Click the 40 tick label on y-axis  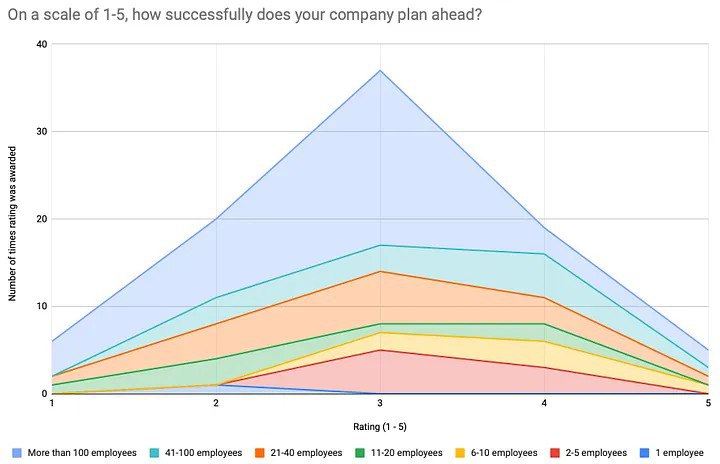point(41,44)
